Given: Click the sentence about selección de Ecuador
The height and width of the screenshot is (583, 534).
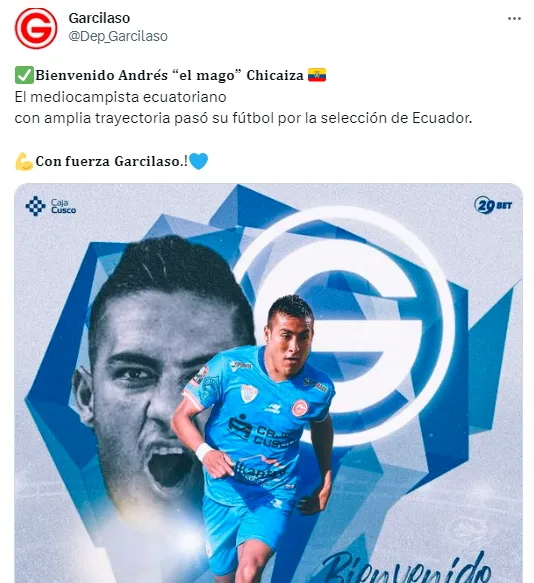Looking at the screenshot, I should click(x=244, y=118).
